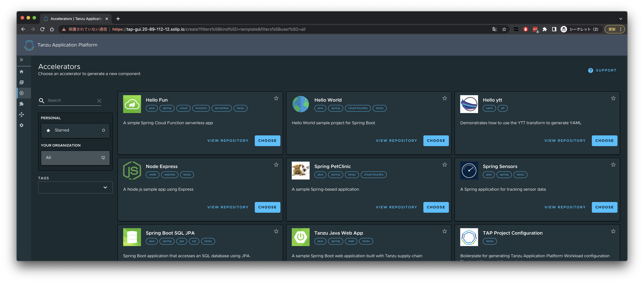
Task: Click the cloud-foundry tag on Hello World
Action: coord(357,108)
